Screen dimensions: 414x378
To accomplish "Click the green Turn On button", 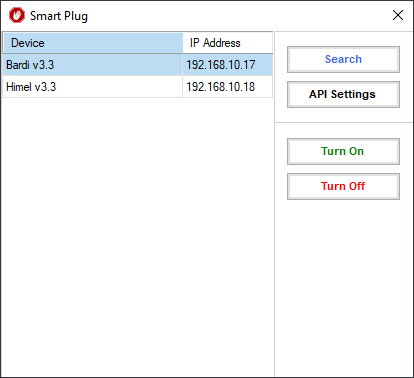I will pyautogui.click(x=343, y=151).
